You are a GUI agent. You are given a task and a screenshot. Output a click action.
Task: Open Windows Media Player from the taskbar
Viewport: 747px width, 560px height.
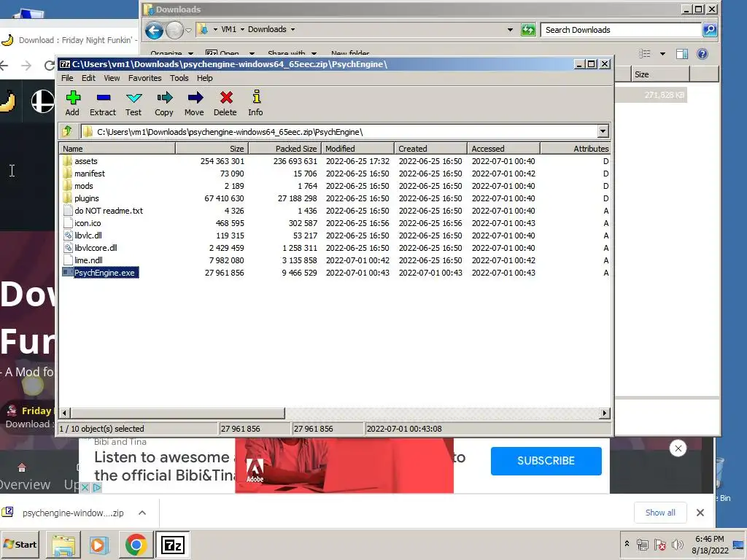coord(99,545)
